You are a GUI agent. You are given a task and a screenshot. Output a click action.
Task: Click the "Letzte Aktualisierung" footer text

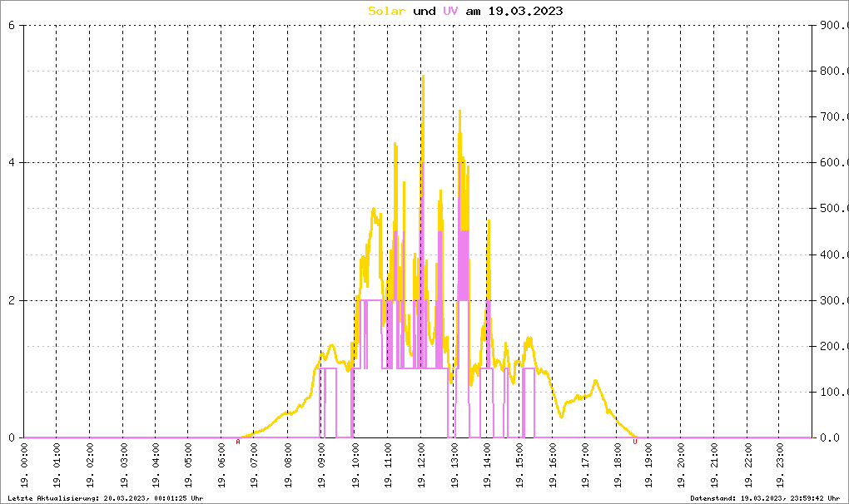[x=102, y=498]
